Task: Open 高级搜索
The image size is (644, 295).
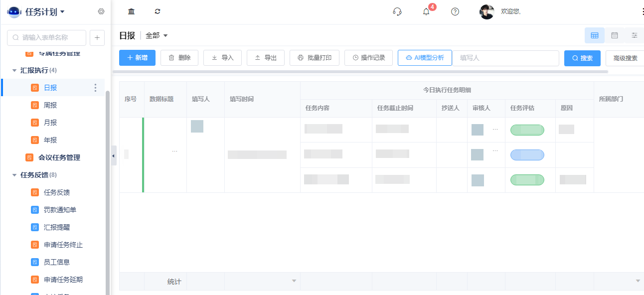Action: (x=625, y=58)
